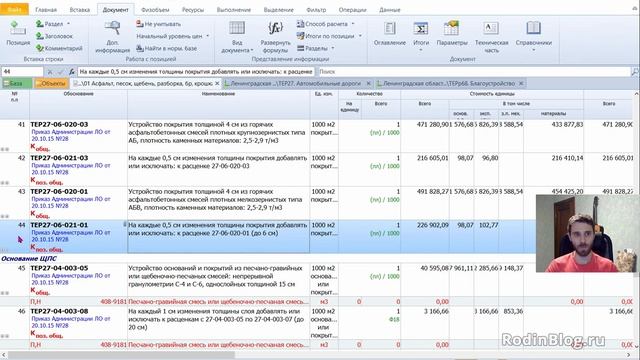Select row 42 code ТЕР27-06-021-03

59,158
